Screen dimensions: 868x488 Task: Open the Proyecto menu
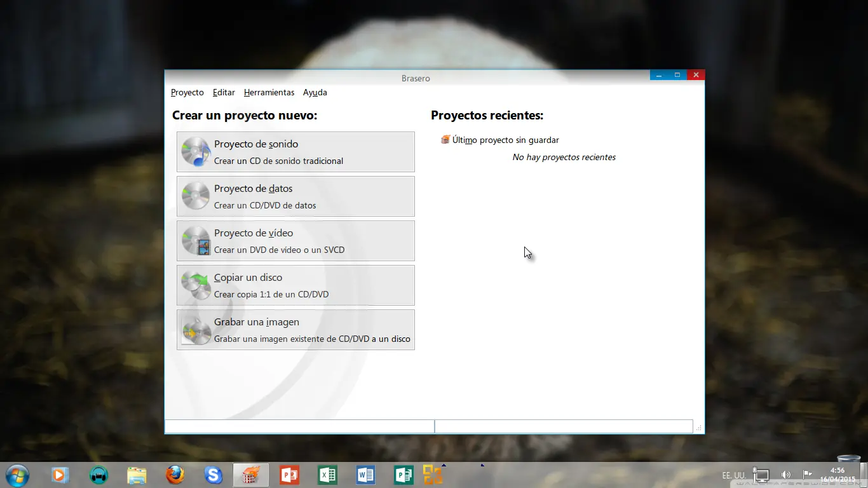tap(187, 93)
